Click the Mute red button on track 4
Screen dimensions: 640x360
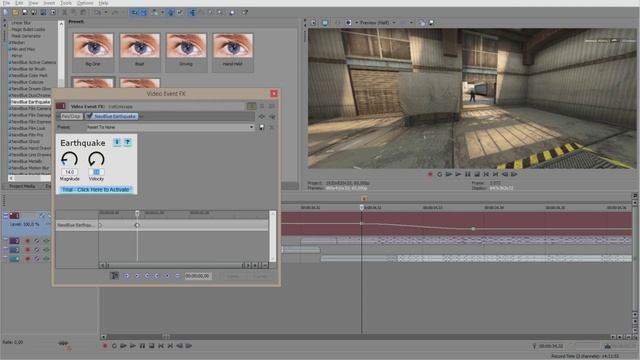(28, 259)
